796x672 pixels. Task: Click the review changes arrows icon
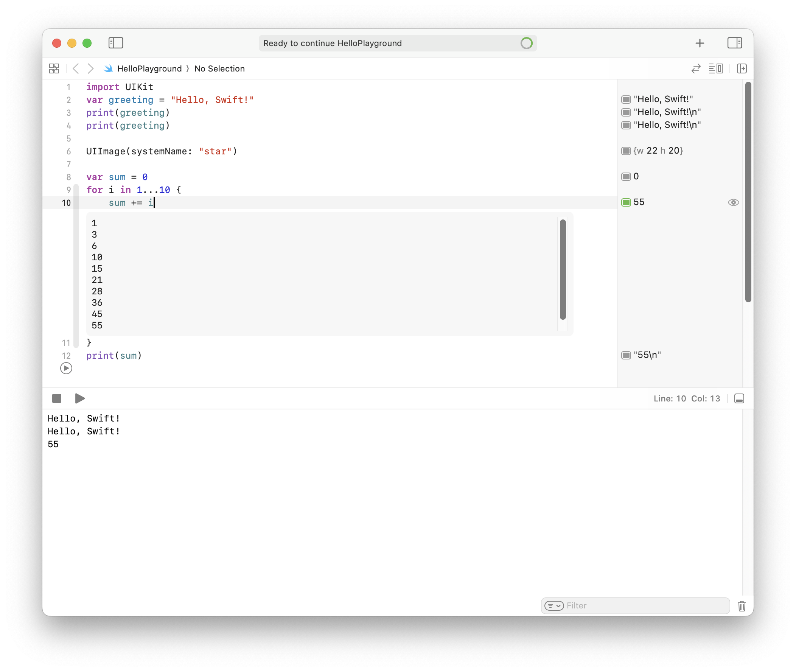coord(696,68)
